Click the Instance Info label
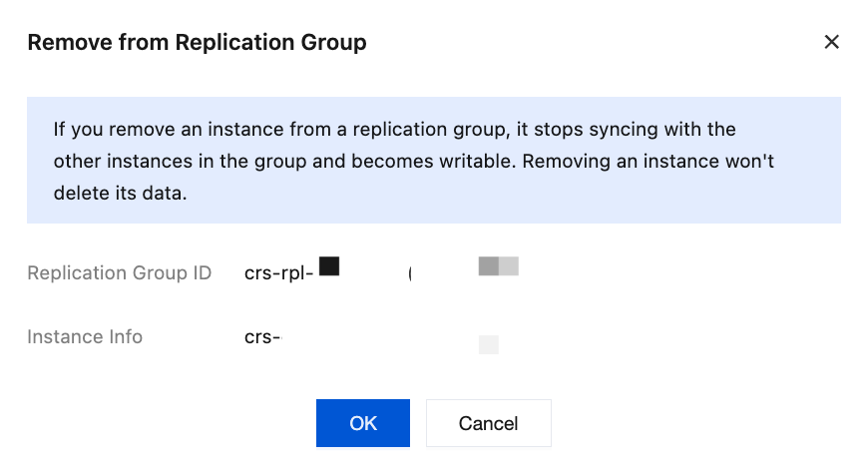Screen dimensions: 868x475 [x=85, y=337]
